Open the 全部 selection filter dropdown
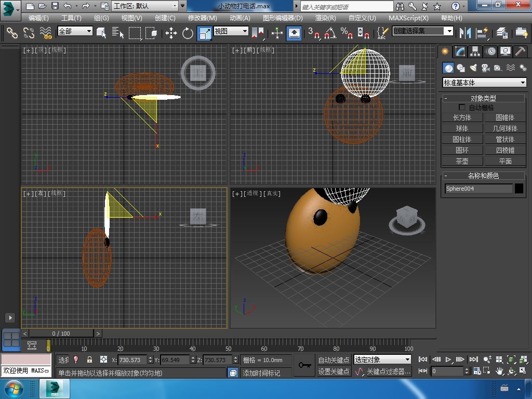 75,31
